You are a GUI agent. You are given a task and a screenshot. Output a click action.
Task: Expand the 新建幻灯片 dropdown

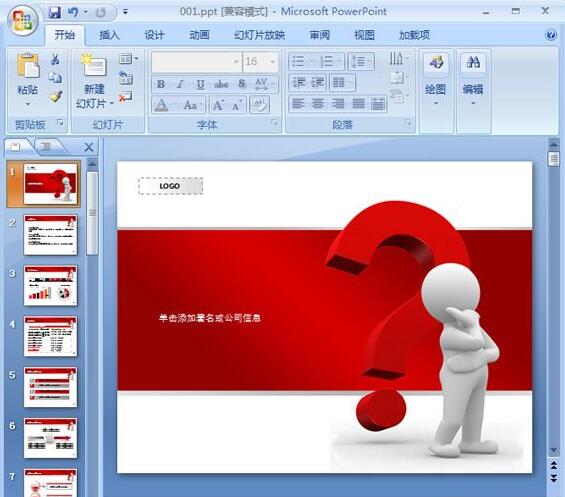coord(112,104)
